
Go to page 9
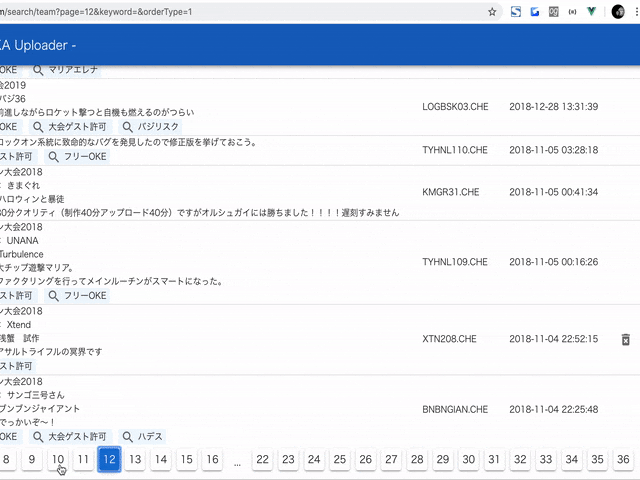[x=32, y=460]
